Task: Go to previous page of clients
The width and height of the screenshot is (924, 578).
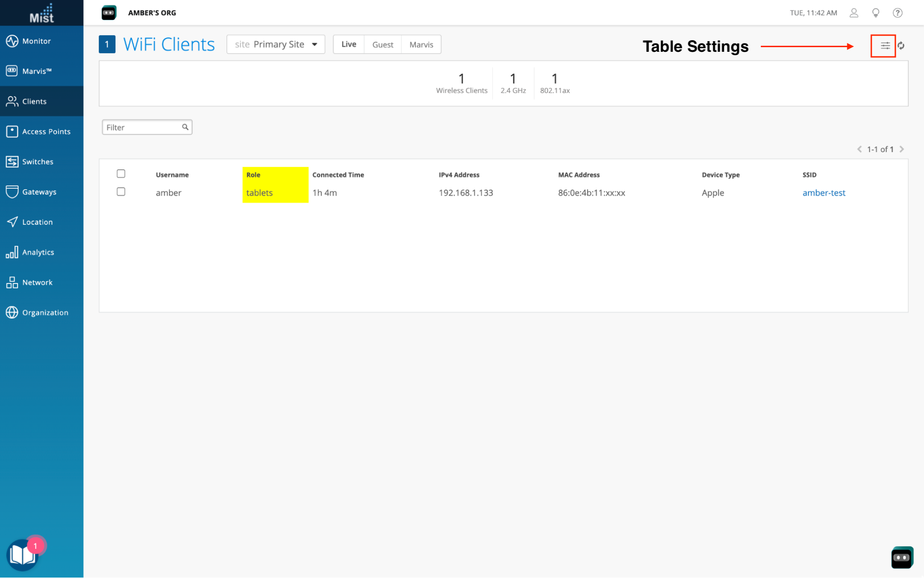Action: 859,149
